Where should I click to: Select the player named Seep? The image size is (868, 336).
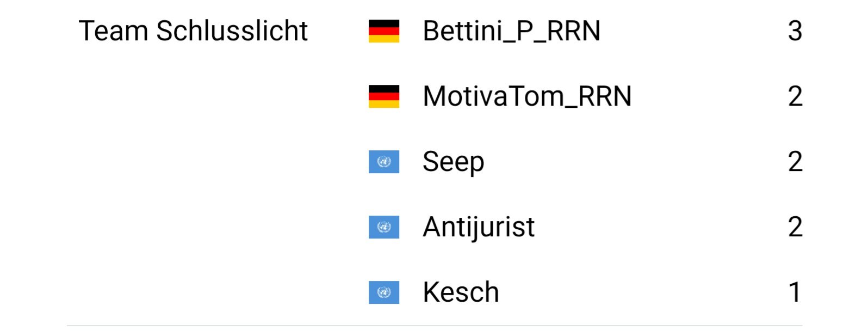[453, 162]
